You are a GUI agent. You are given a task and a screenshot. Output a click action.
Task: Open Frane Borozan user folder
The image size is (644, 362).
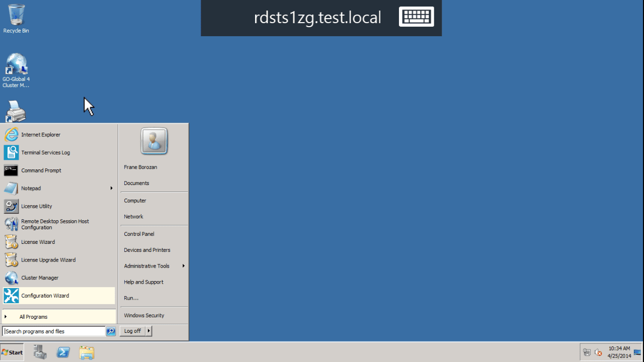pyautogui.click(x=140, y=167)
